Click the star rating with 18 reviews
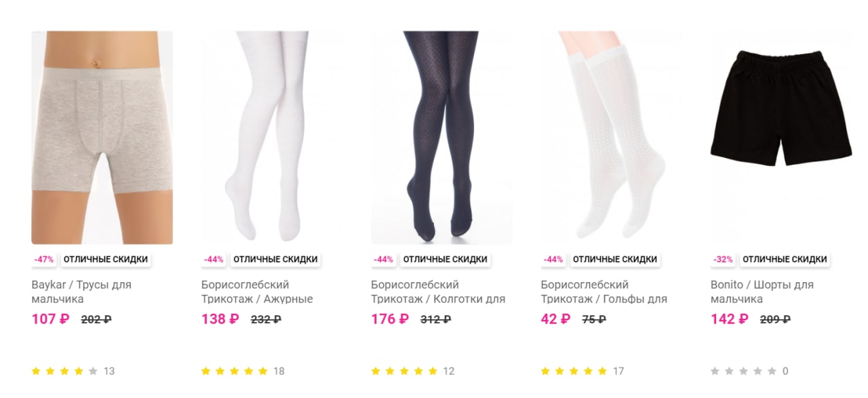This screenshot has height=398, width=868. click(235, 371)
